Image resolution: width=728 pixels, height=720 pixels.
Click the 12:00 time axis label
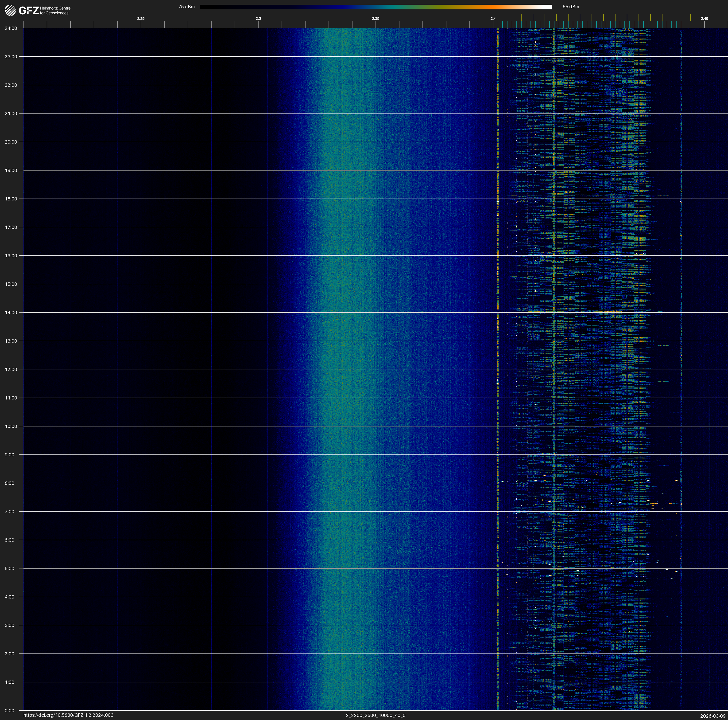click(x=11, y=369)
